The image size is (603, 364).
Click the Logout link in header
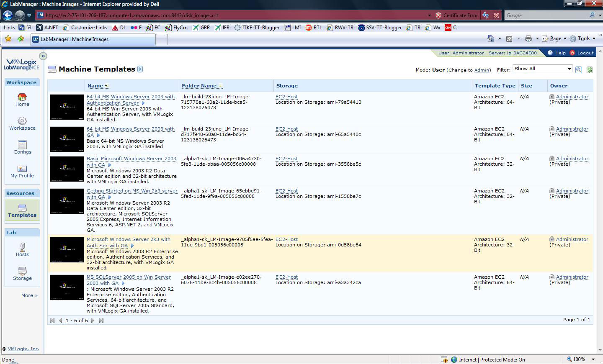[585, 53]
